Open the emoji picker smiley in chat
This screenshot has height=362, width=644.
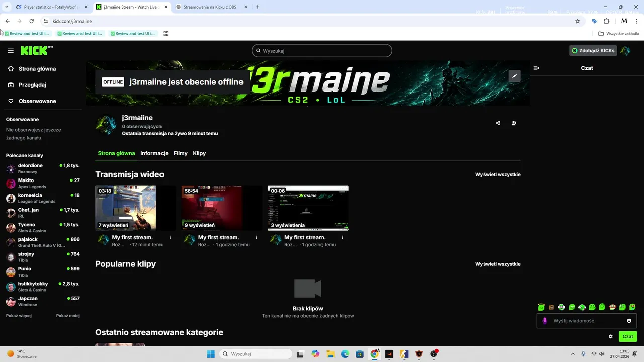(629, 321)
